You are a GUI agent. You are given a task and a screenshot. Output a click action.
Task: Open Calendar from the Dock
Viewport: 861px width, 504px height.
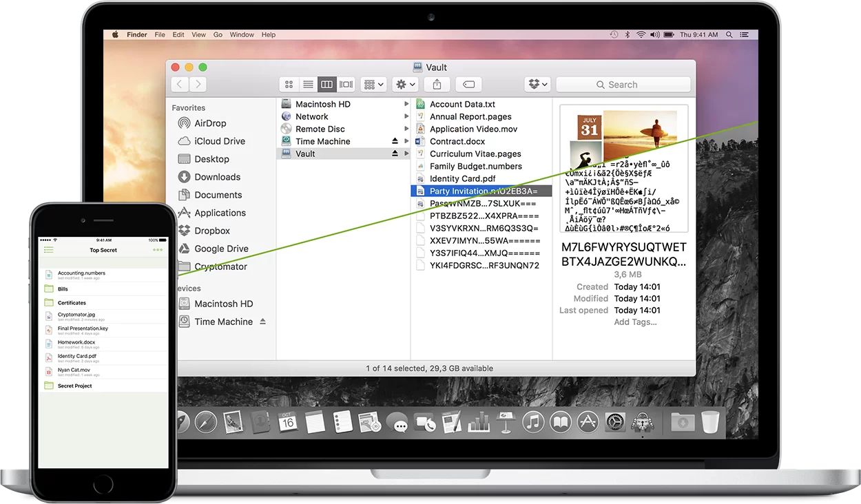pos(287,422)
